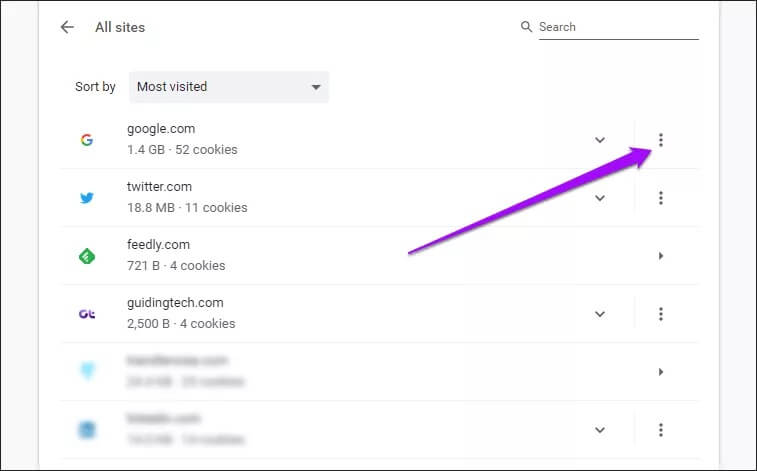The height and width of the screenshot is (471, 757).
Task: Click the Twitter bird favicon
Action: click(x=87, y=198)
